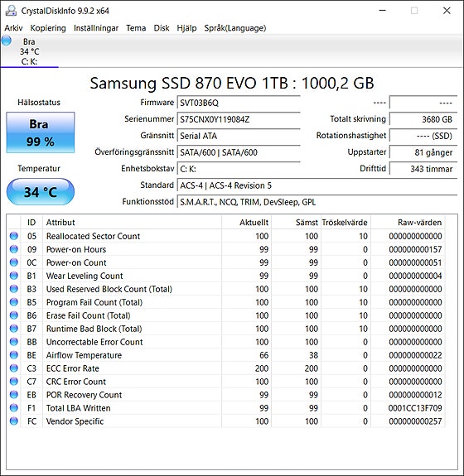
Task: Click the SATA/600 | SATA/600 transfer mode field
Action: point(239,152)
